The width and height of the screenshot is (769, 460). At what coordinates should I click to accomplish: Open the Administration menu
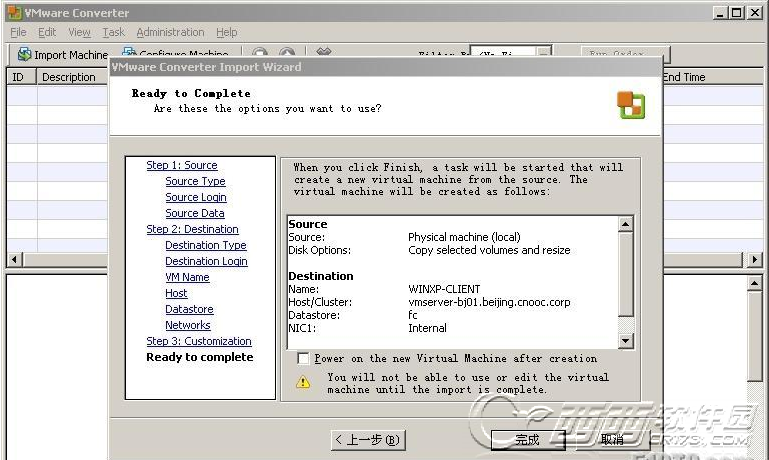coord(170,32)
